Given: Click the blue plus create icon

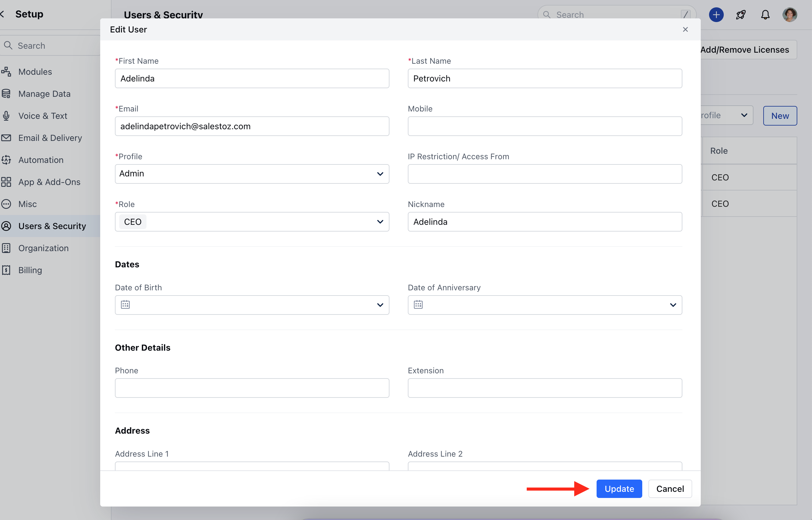Looking at the screenshot, I should click(716, 14).
